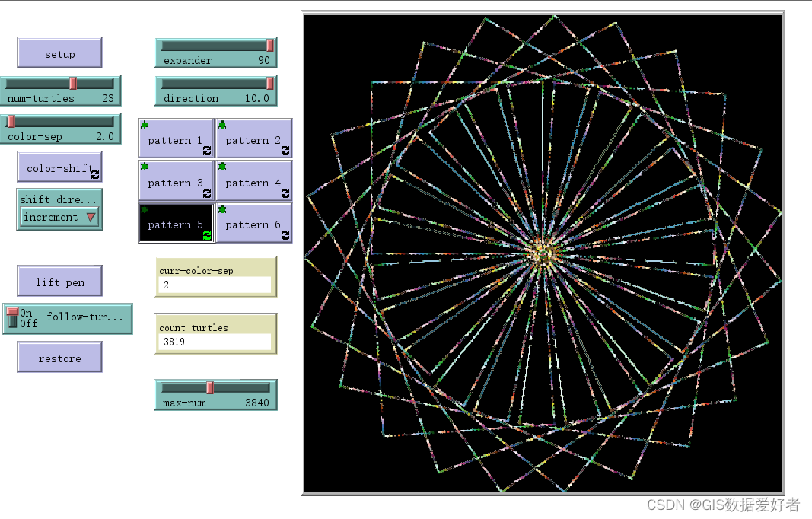Click the direction slider handle
Screen dimensions: 812x519
(x=270, y=84)
